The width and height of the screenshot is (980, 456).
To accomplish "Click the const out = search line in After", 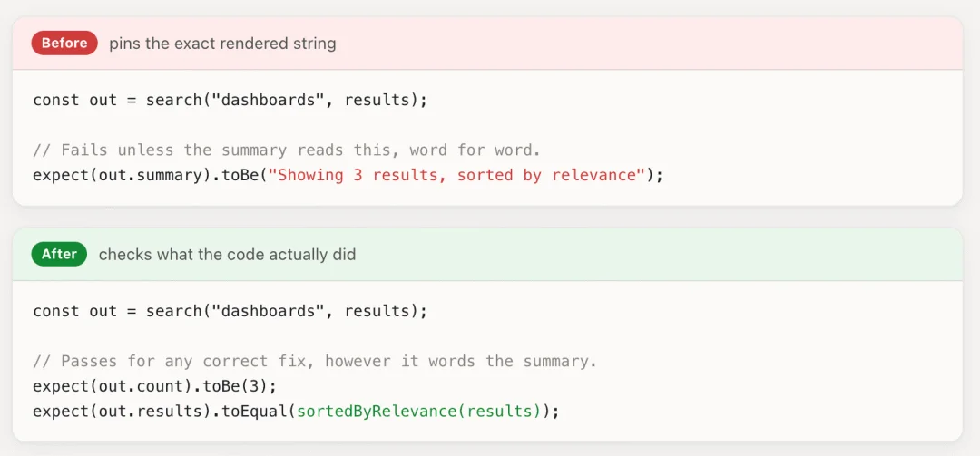I will point(230,311).
